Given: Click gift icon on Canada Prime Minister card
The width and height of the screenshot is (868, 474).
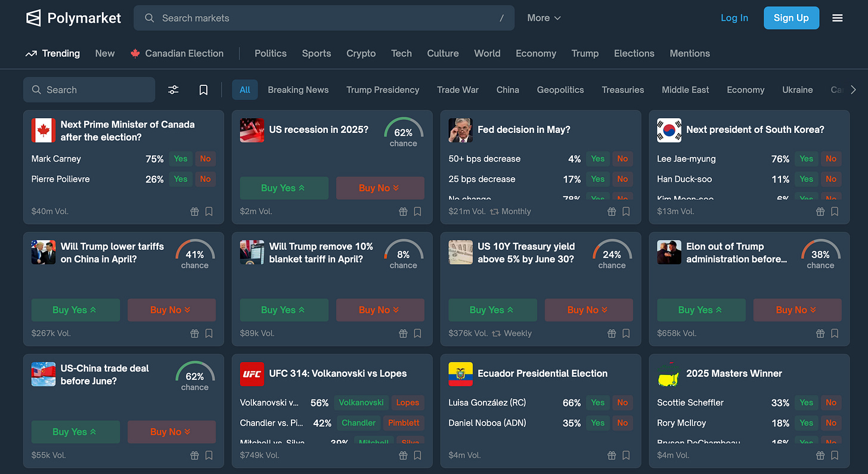Looking at the screenshot, I should [x=194, y=211].
